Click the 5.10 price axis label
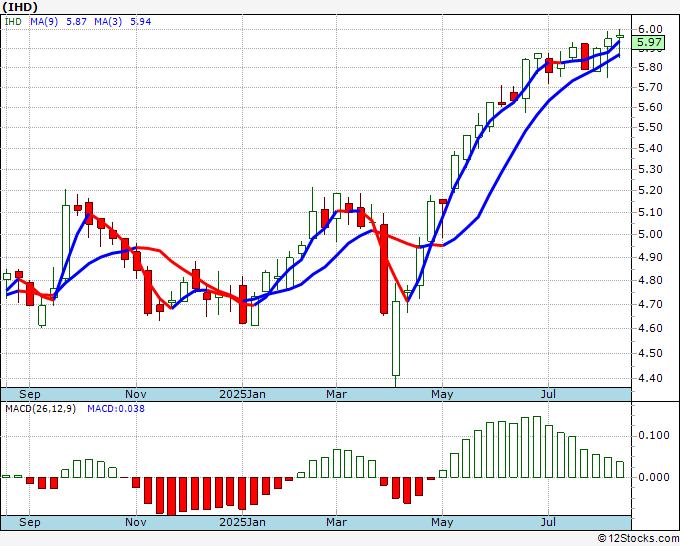Viewport: 680px width, 546px height. pos(650,213)
